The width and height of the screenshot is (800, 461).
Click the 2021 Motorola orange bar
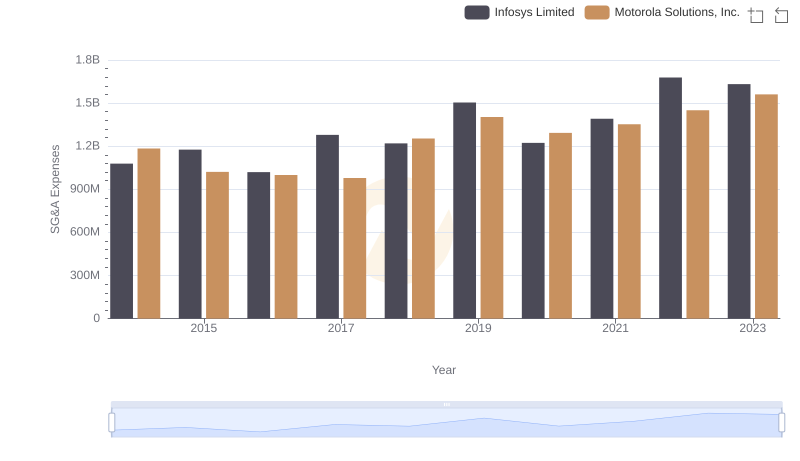pos(629,221)
